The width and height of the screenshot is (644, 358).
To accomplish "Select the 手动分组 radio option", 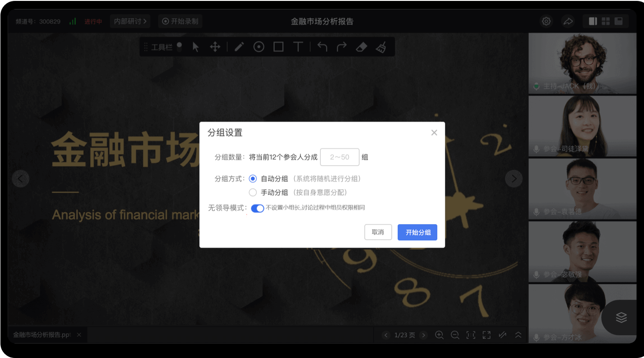I will pos(253,192).
